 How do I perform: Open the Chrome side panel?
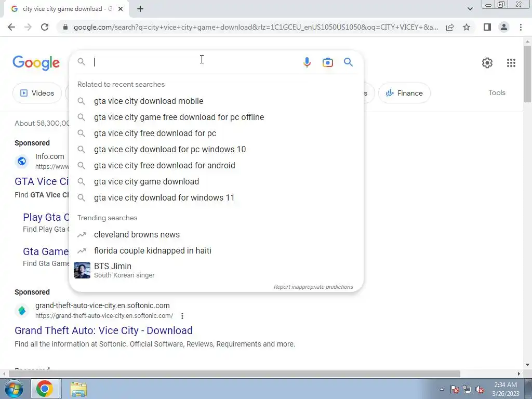tap(487, 27)
